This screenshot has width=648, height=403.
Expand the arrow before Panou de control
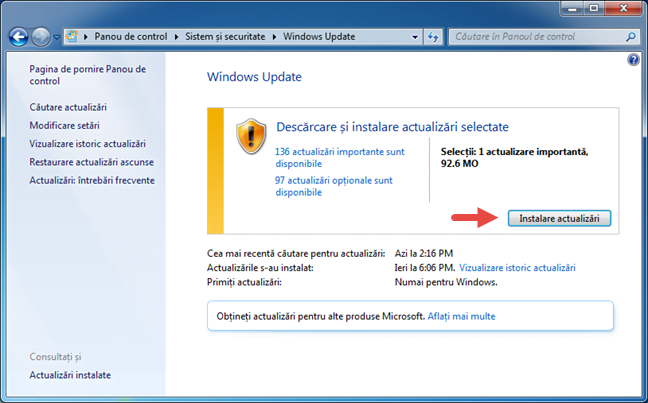pos(86,37)
